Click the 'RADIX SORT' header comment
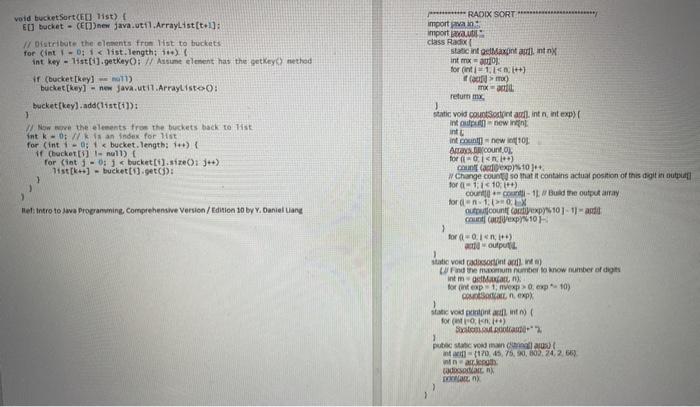Screen dimensions: 700x407 (x=512, y=14)
